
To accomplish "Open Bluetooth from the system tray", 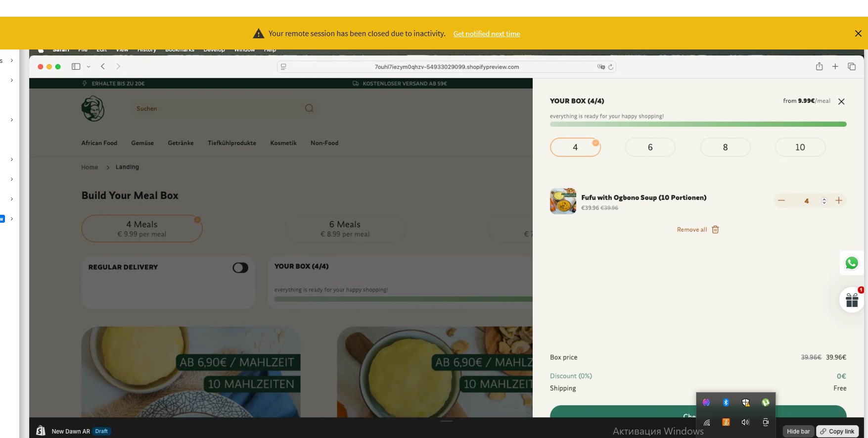I will point(726,402).
